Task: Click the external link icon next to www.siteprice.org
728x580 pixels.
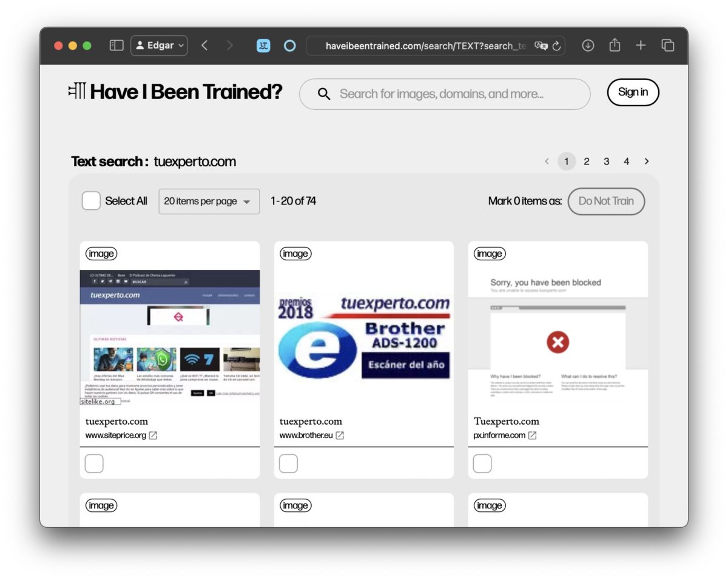Action: (x=153, y=436)
